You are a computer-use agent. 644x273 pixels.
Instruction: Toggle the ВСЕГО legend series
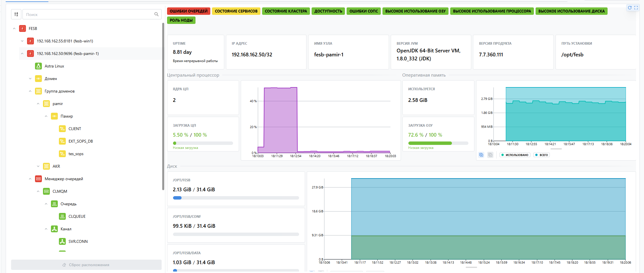point(542,155)
